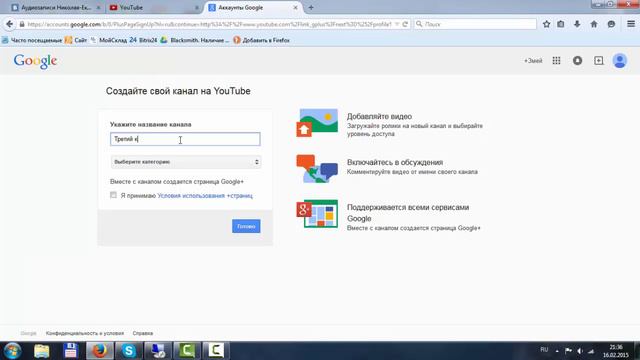Open Skype from the taskbar
640x360 pixels.
tap(129, 351)
